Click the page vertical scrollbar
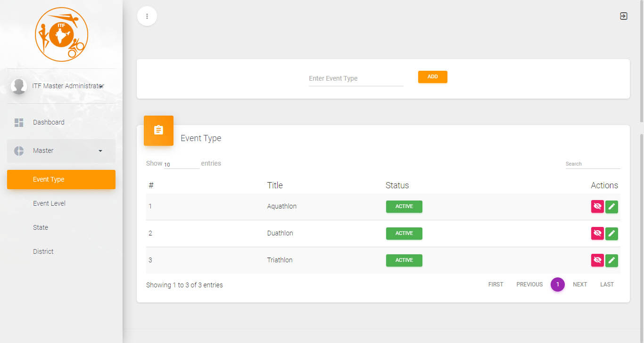Image resolution: width=644 pixels, height=343 pixels. [641, 61]
